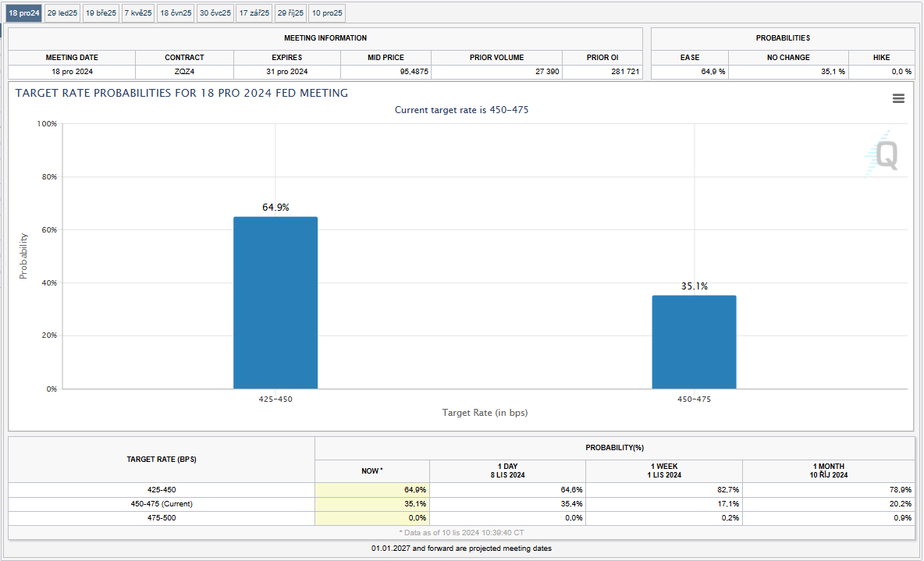Image resolution: width=924 pixels, height=561 pixels.
Task: Click the 425-450 probability bar
Action: pyautogui.click(x=275, y=303)
